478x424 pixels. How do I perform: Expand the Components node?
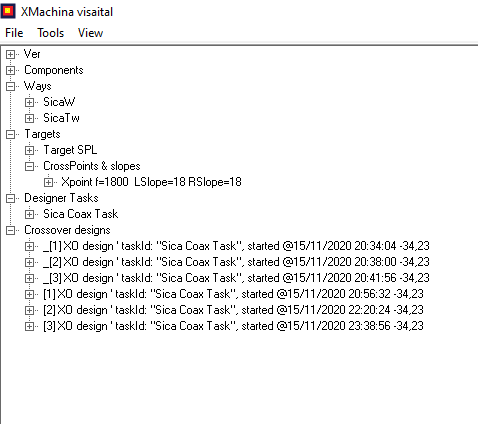click(x=11, y=70)
